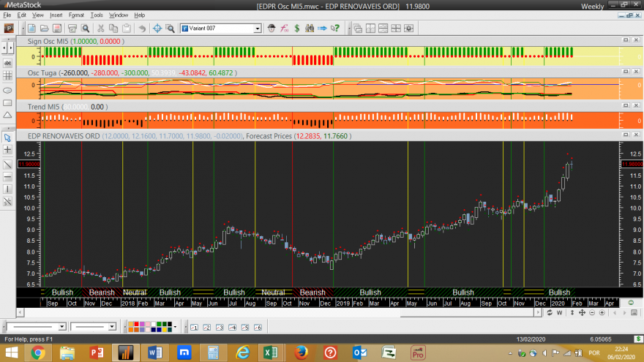Open the Expert Advisor man-with-hat icon
This screenshot has width=644, height=362.
tap(272, 29)
